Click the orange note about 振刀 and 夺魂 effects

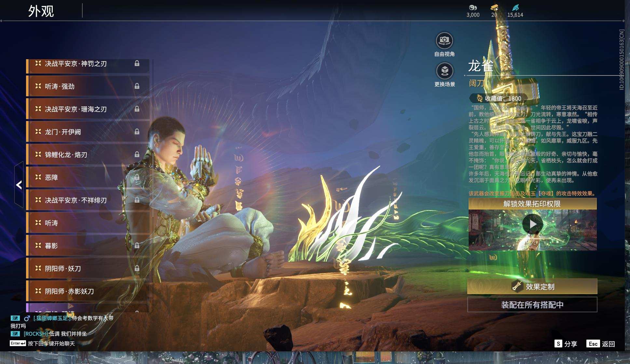click(x=532, y=194)
